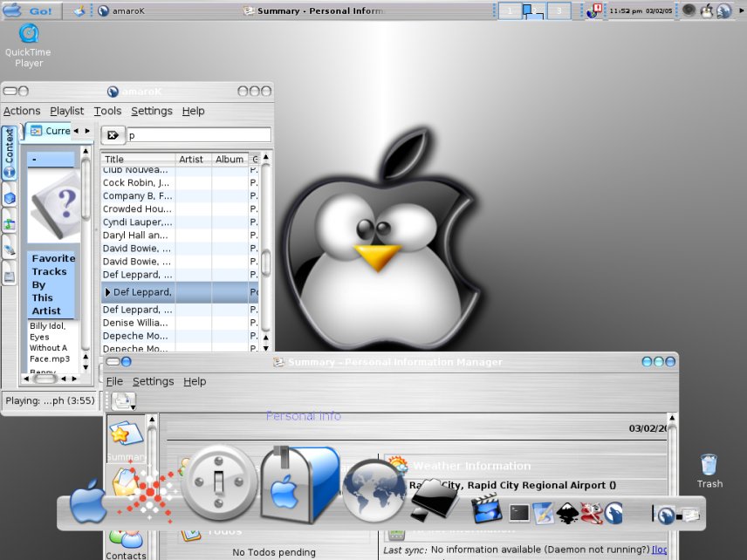
Task: Click the unknown album cover thumbnail
Action: pos(53,206)
